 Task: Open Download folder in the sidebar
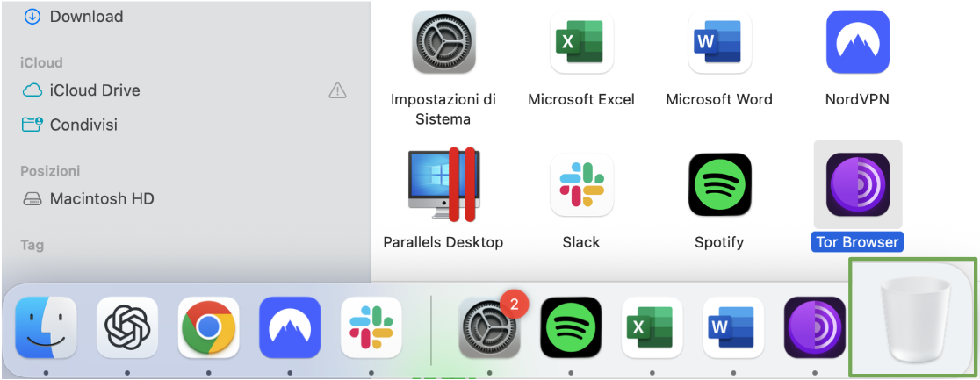tap(86, 17)
